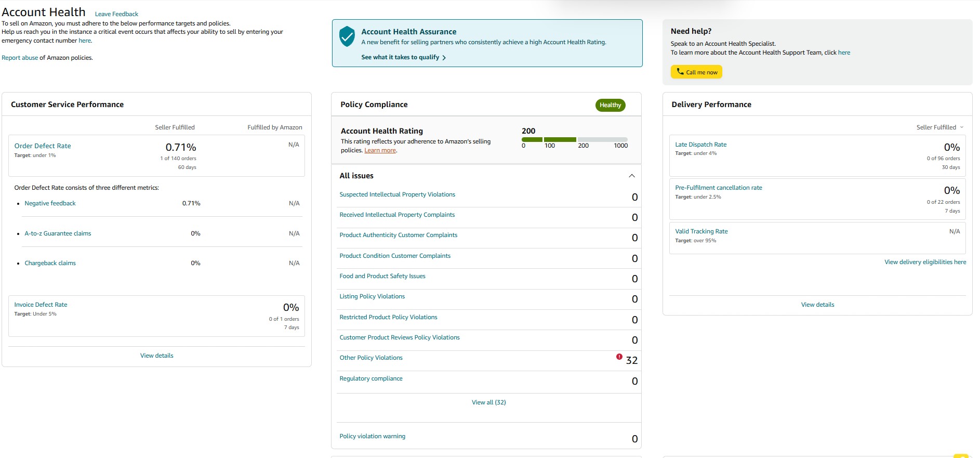Viewport: 980px width, 458px height.
Task: Click the 'Target: Under 5%' text
Action: coord(35,314)
